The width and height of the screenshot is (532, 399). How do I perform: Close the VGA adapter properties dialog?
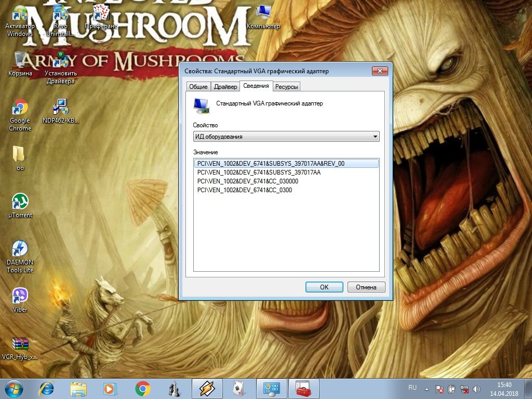click(380, 71)
